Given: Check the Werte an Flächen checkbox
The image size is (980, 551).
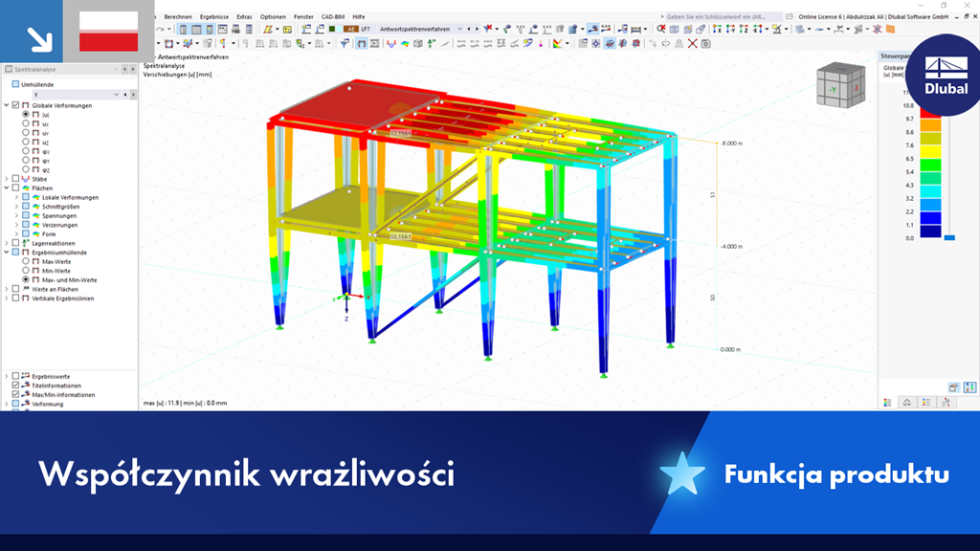Looking at the screenshot, I should click(15, 288).
